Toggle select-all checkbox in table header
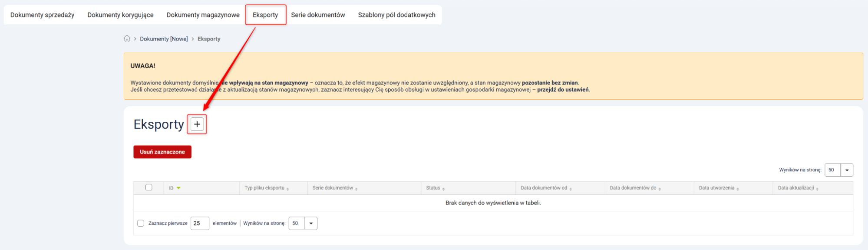 click(149, 187)
